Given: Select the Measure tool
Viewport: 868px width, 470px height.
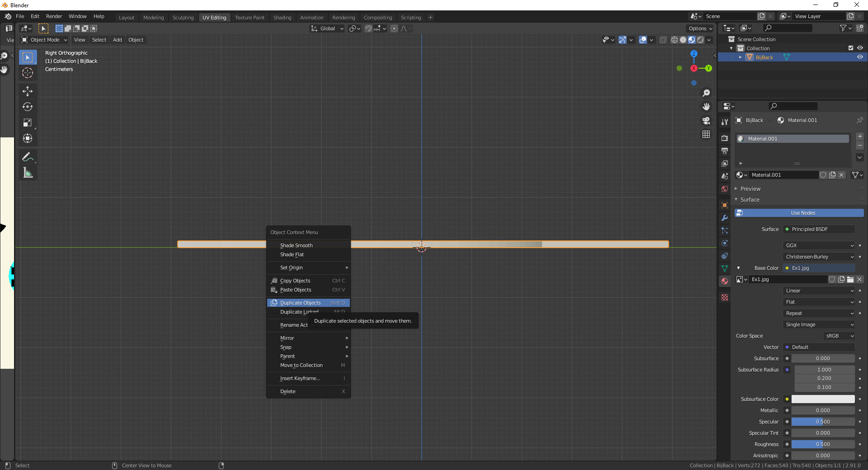Looking at the screenshot, I should coord(28,173).
